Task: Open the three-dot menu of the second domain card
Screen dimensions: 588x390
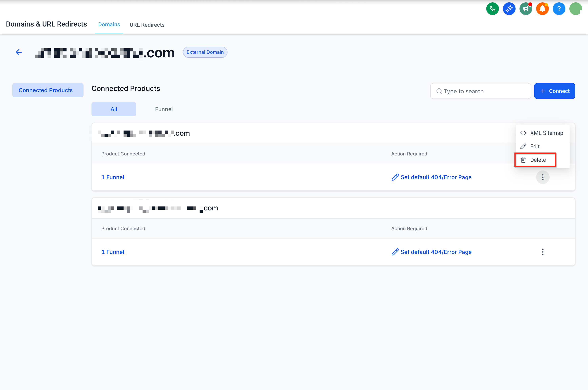Action: (543, 252)
